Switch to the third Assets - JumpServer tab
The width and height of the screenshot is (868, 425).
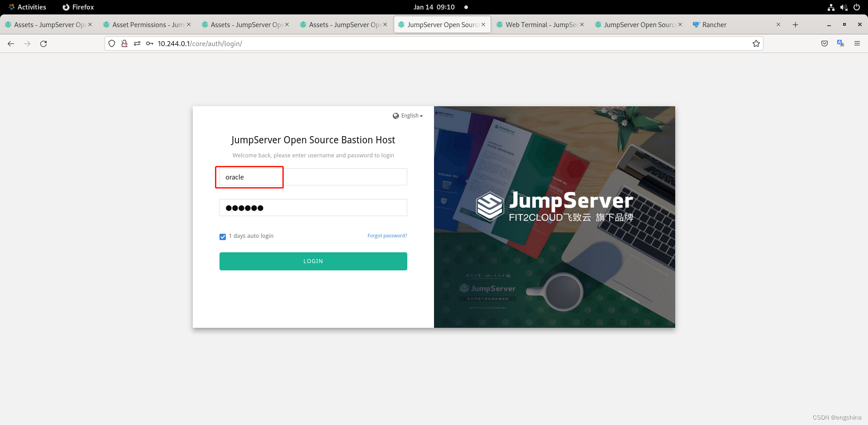343,25
